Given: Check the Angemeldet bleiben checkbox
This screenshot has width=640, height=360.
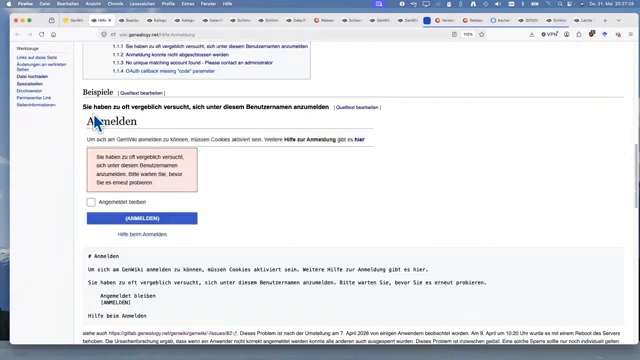Looking at the screenshot, I should [x=91, y=202].
